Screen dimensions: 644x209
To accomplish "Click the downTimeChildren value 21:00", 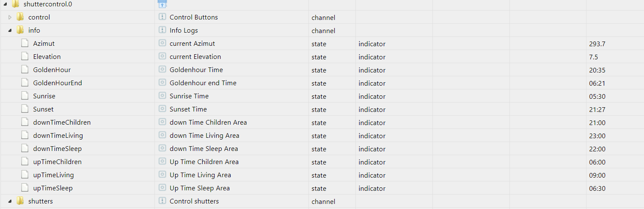I will 597,123.
